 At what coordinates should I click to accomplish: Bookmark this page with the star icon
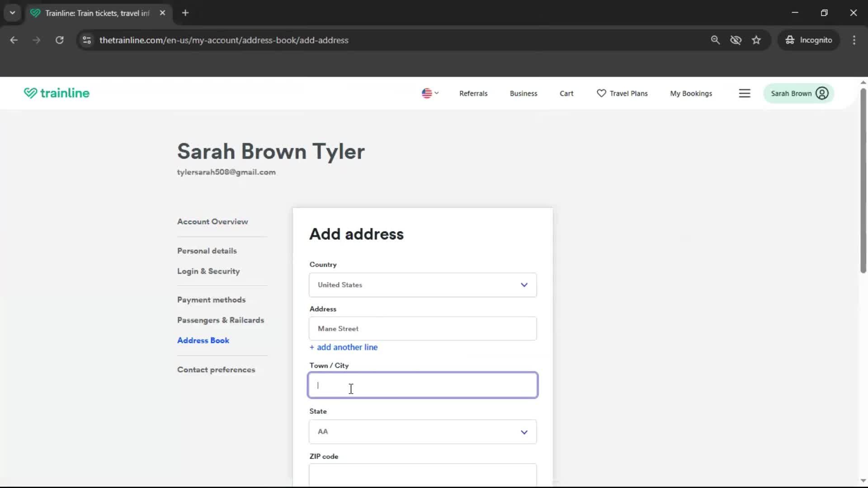[x=756, y=40]
